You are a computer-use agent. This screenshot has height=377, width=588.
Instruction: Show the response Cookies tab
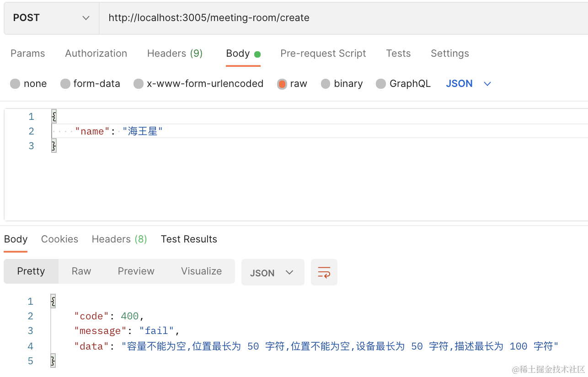point(59,239)
